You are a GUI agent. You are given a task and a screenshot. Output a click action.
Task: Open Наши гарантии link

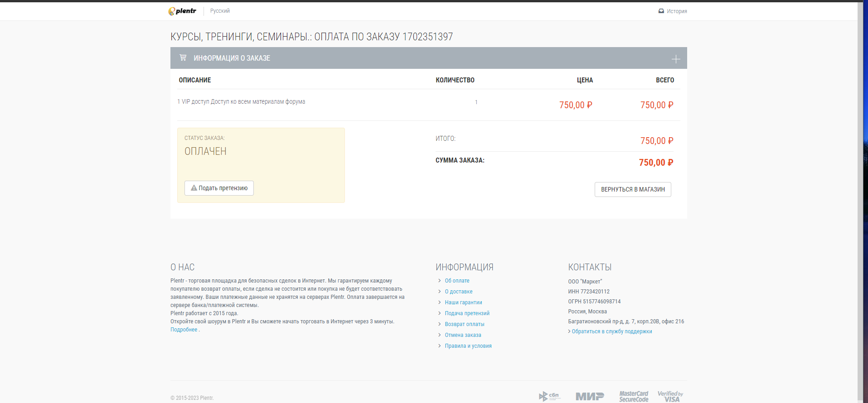(x=463, y=302)
